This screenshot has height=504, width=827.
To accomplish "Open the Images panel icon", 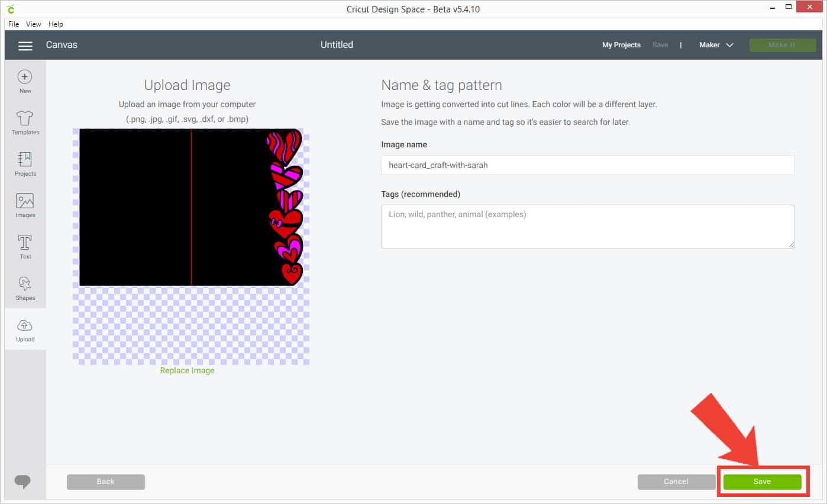I will coord(25,201).
